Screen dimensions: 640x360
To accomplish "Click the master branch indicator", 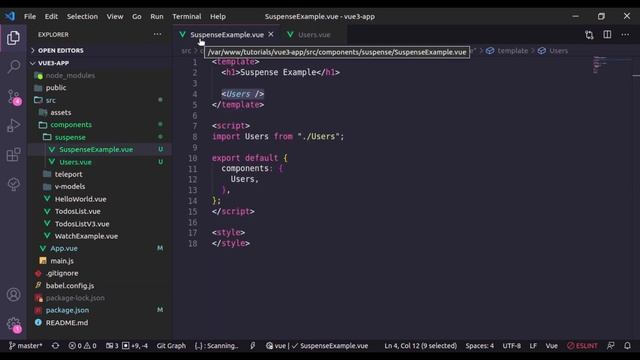I will 25,346.
